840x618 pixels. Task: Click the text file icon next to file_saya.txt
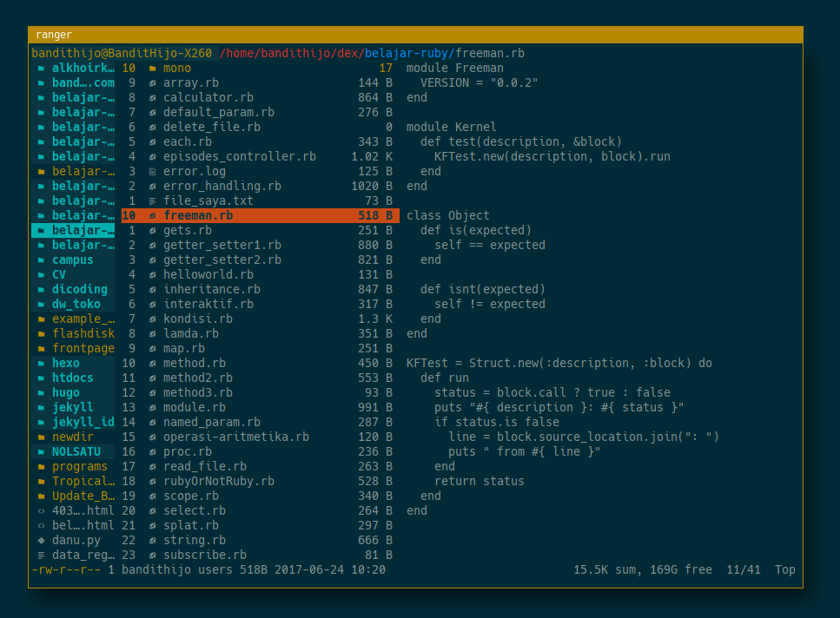(152, 201)
